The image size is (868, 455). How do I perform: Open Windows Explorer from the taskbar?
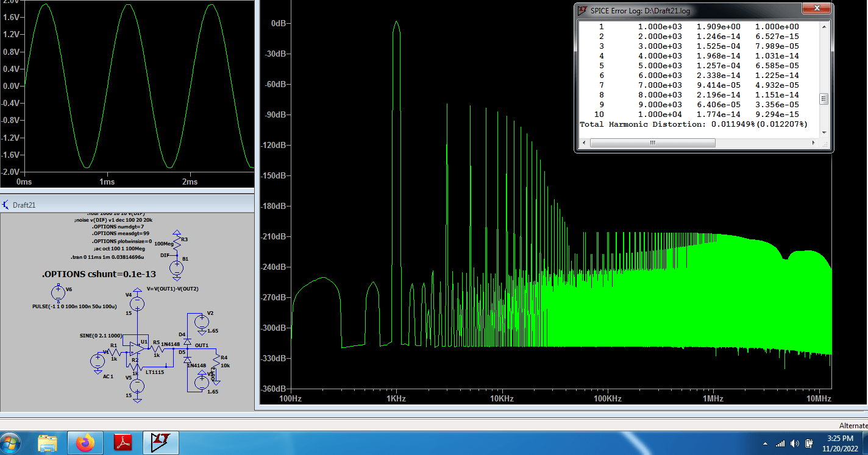point(48,443)
